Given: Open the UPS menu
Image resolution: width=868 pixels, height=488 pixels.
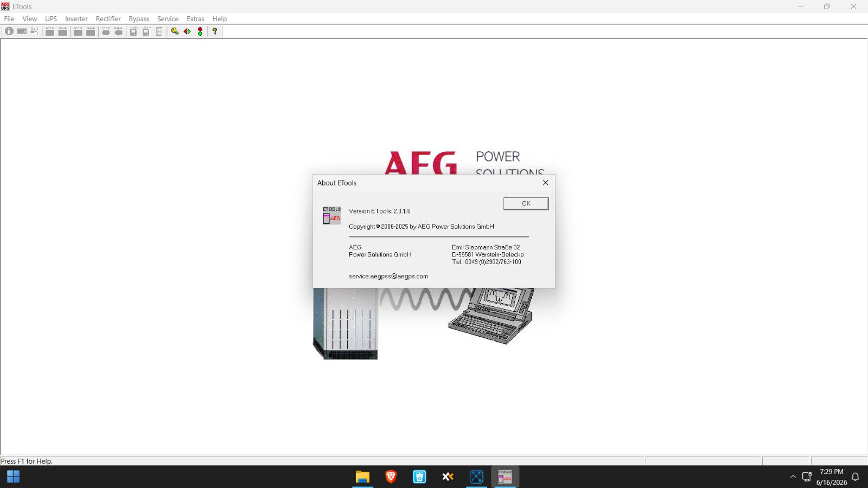Looking at the screenshot, I should [51, 18].
